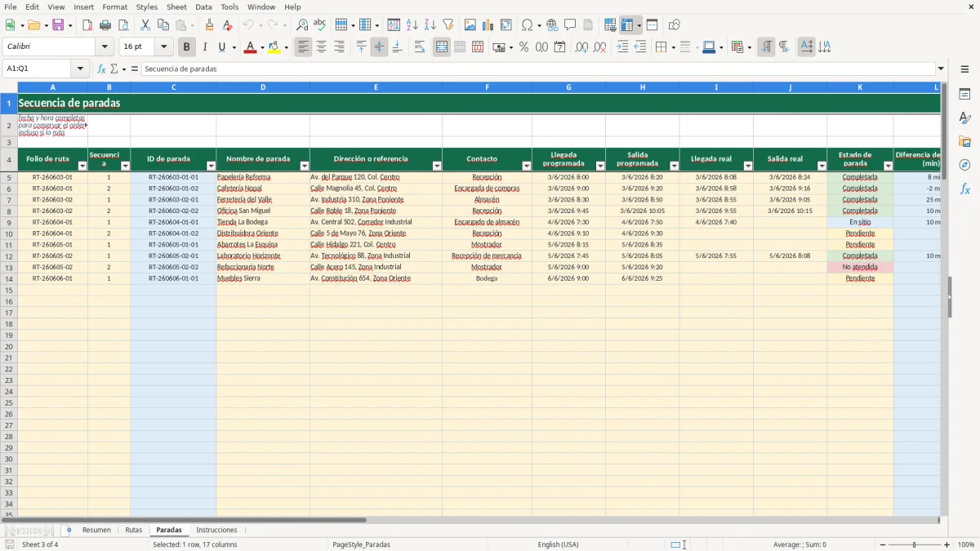Insert a comment from the toolbar
Viewport: 980px width, 551px height.
(x=570, y=25)
